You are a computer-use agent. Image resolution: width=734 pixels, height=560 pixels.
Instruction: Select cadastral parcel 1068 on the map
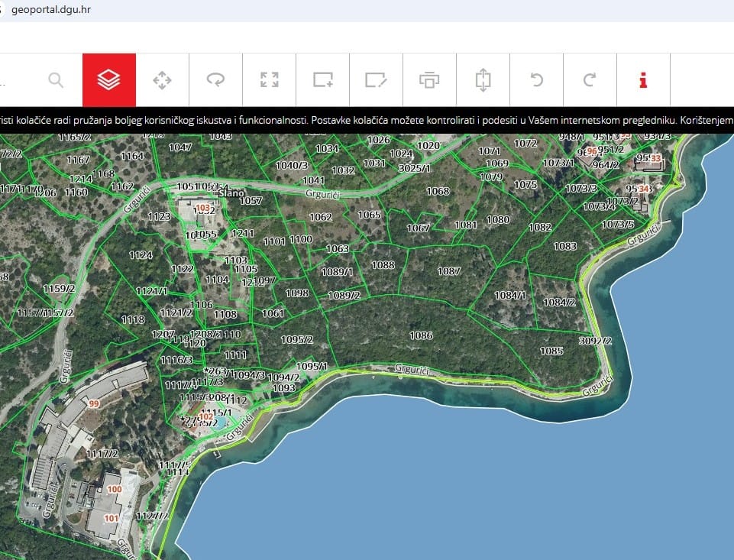tap(438, 191)
